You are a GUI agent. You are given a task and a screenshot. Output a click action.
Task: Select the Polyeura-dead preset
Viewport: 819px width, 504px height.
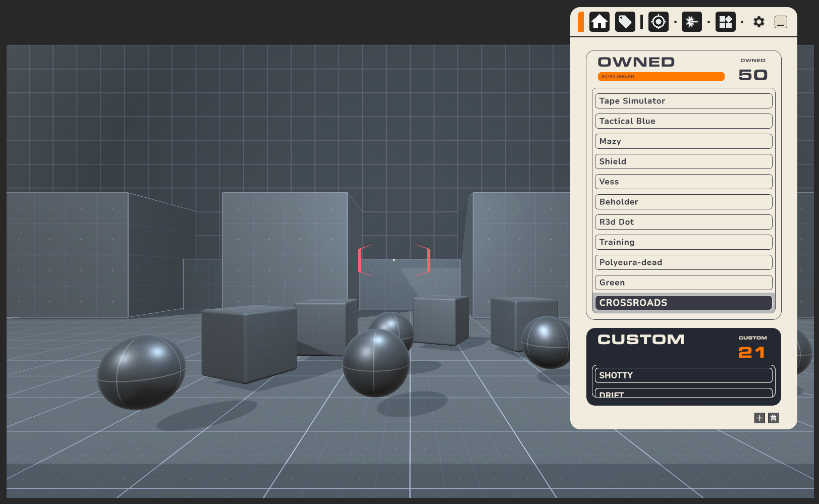point(683,262)
